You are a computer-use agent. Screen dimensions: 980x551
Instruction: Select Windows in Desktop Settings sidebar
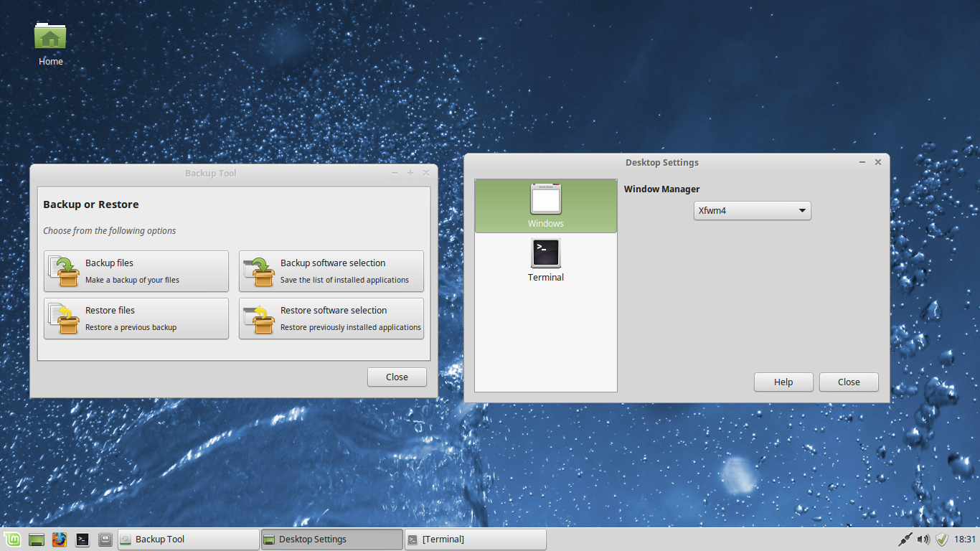546,206
